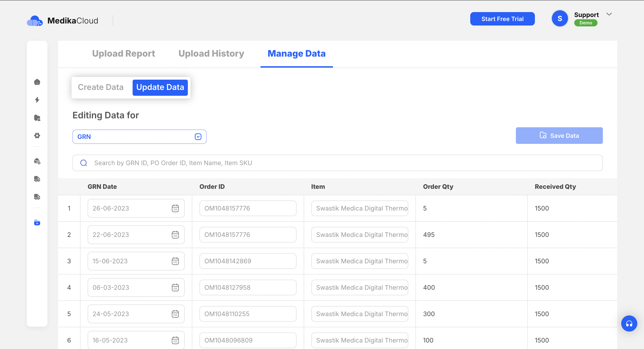Open calendar picker for 22-06-2023 row
This screenshot has width=644, height=349.
pyautogui.click(x=175, y=235)
